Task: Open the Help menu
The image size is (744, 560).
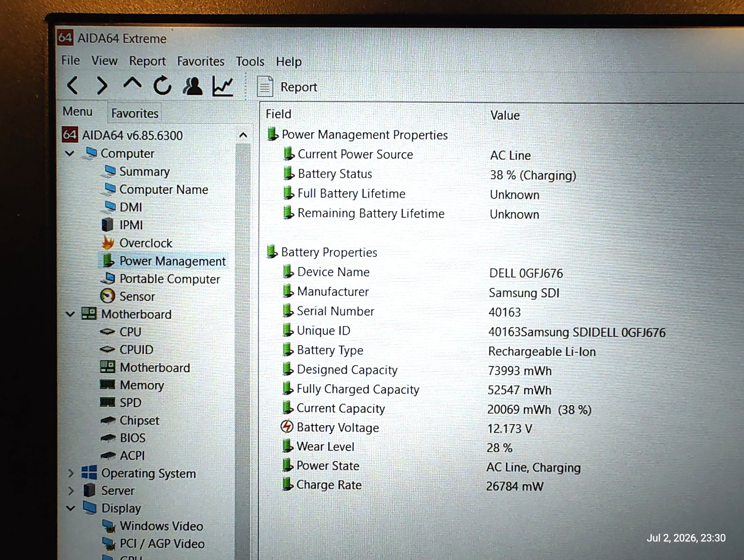Action: [289, 62]
